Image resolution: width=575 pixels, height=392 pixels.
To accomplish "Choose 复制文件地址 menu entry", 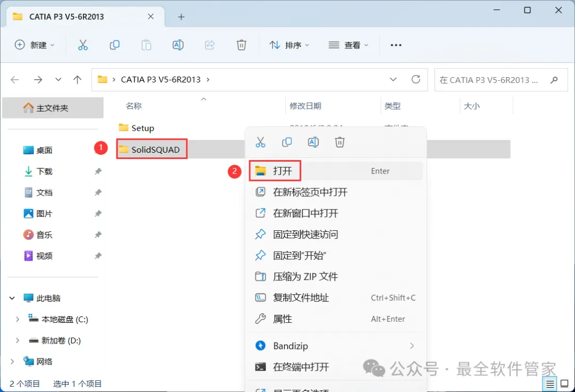I will click(335, 298).
